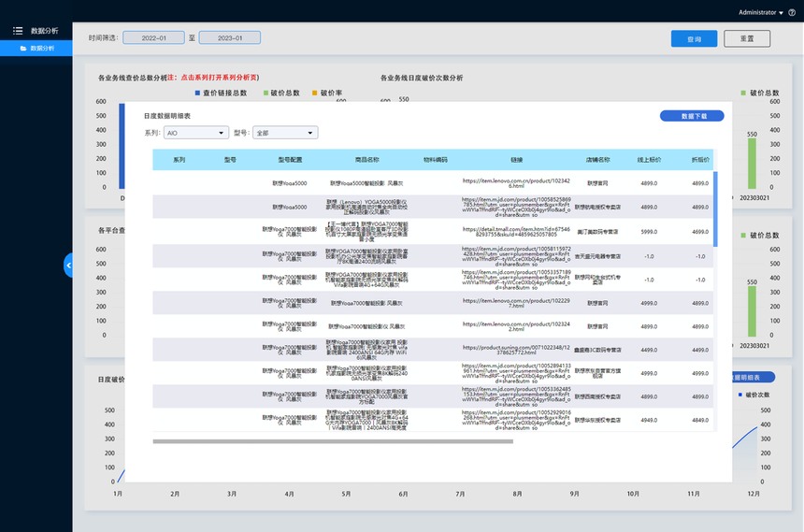Click the 数据下载 button
The width and height of the screenshot is (804, 532).
click(692, 116)
